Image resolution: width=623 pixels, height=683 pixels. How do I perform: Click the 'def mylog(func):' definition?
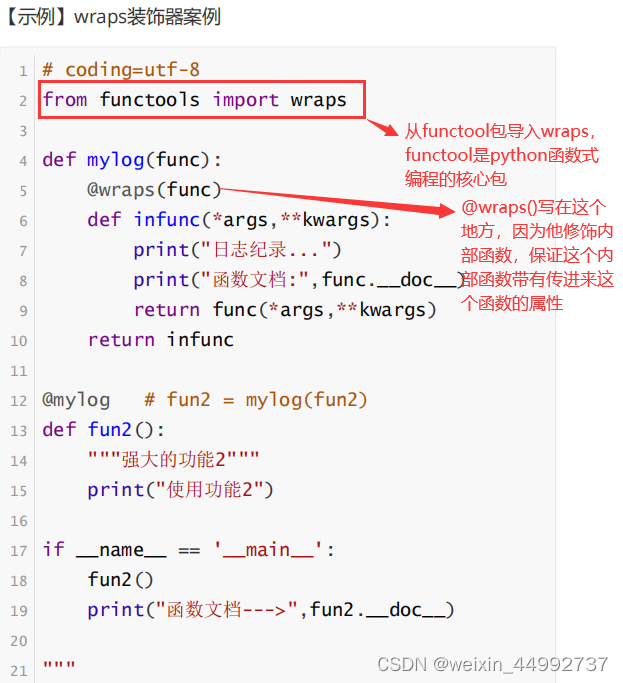(132, 160)
